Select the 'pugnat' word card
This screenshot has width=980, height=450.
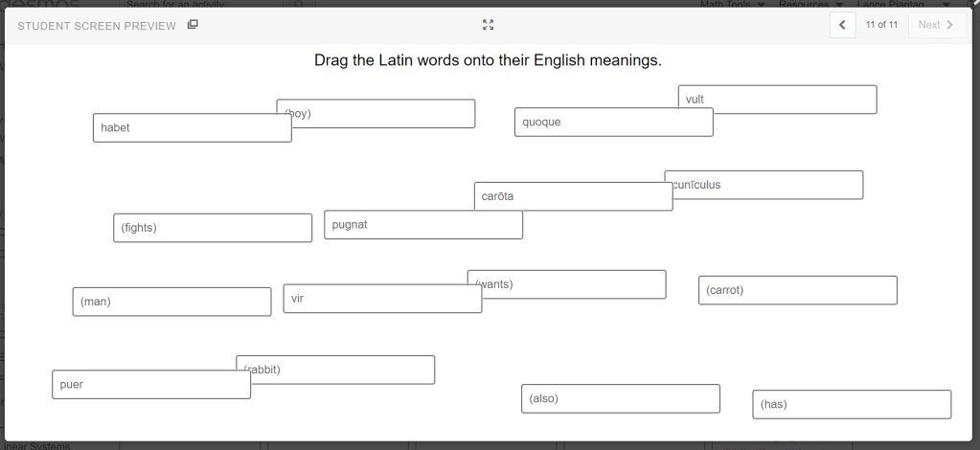point(423,225)
